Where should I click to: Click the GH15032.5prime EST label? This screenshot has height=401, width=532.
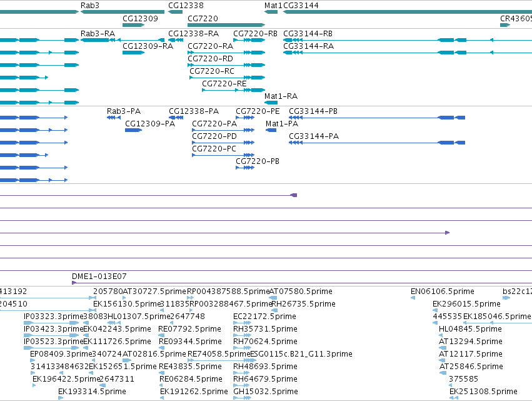point(266,392)
